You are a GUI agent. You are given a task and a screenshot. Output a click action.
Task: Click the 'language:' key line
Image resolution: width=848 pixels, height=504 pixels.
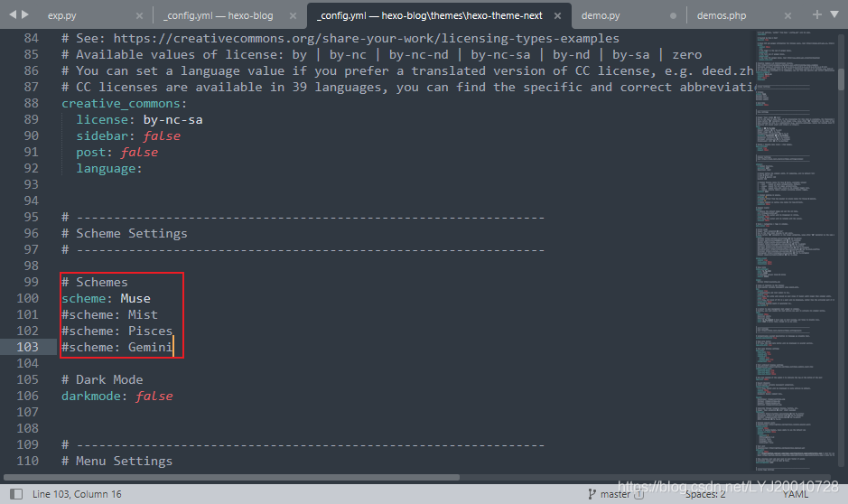tap(108, 169)
